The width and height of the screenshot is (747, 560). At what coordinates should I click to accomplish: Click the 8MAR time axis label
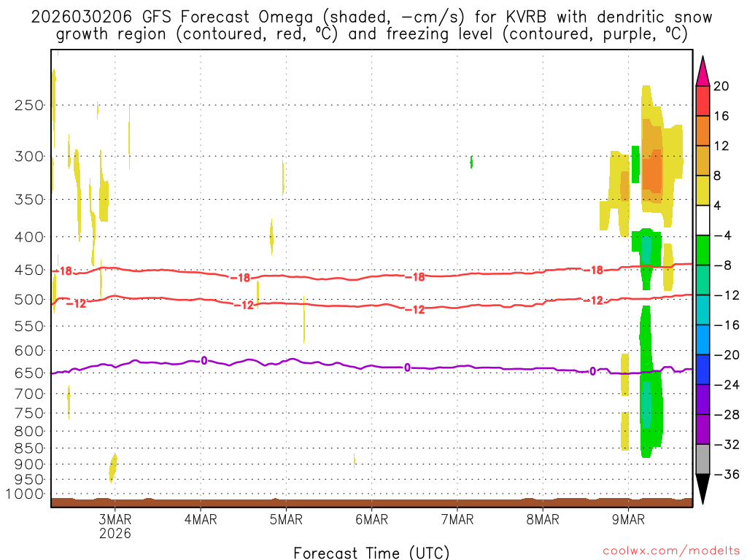[543, 519]
